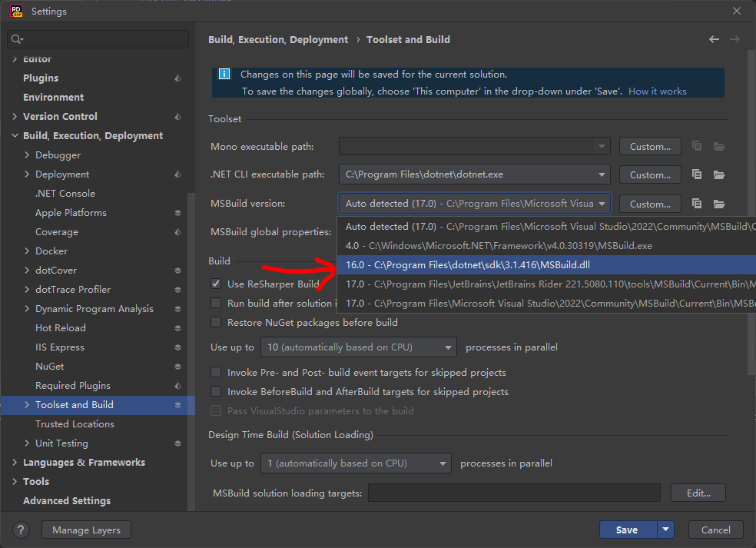Screen dimensions: 756x548
Task: Open help with the question mark button
Action: pos(21,530)
